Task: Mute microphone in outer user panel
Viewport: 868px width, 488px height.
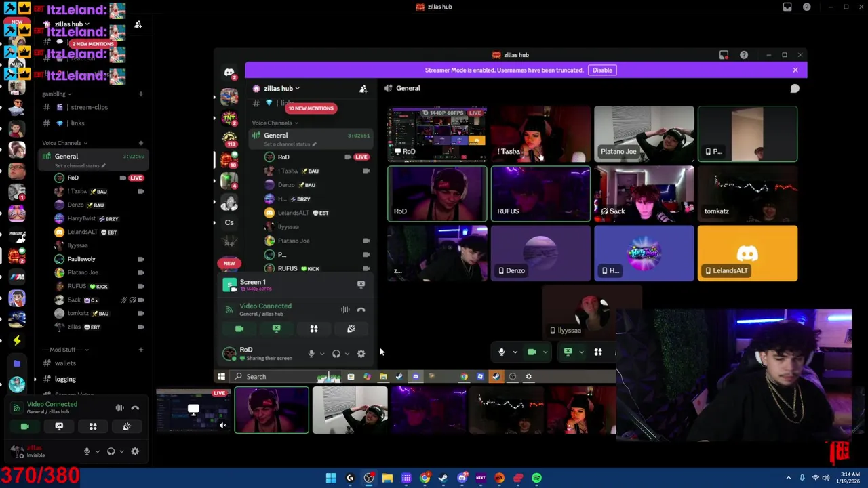Action: pos(86,451)
